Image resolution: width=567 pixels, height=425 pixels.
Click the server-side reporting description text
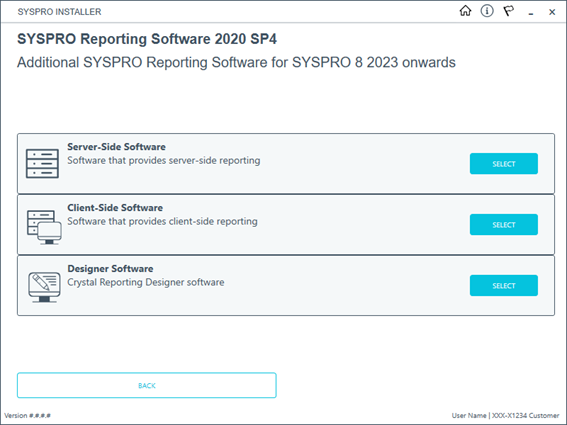tap(164, 161)
